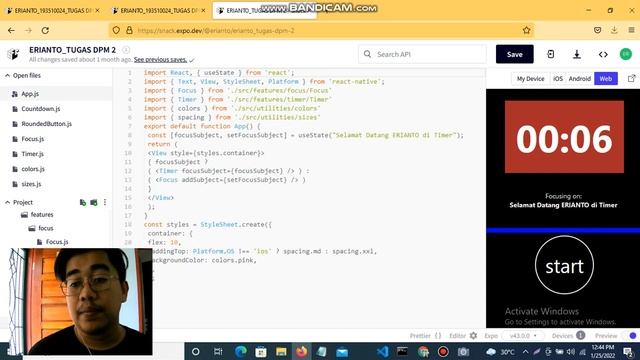Launch Microsoft Edge from taskbar
This screenshot has width=640, height=360.
click(240, 351)
